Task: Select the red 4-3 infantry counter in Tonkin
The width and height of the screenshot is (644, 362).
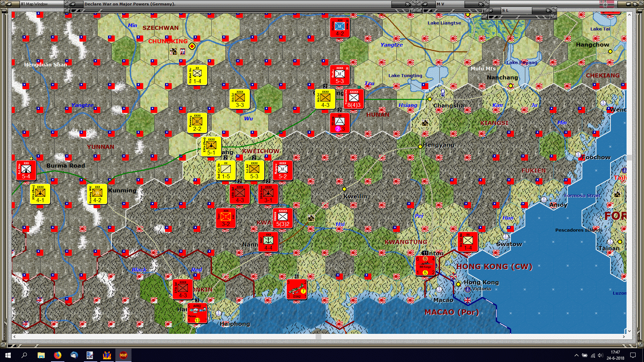Action: click(x=183, y=289)
